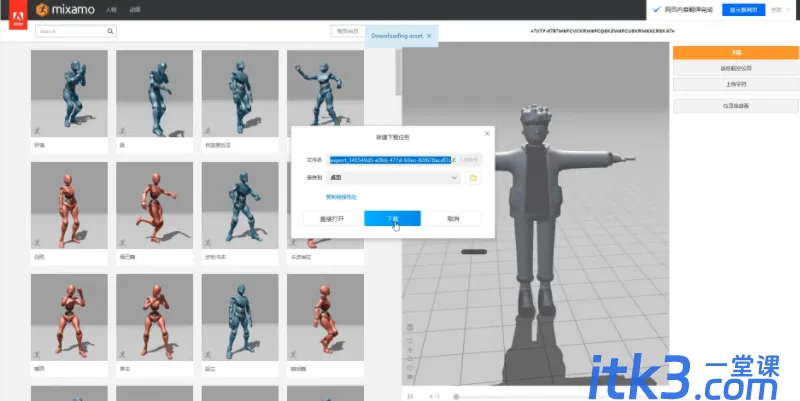
Task: Open the per-page count dropdown
Action: pyautogui.click(x=348, y=31)
